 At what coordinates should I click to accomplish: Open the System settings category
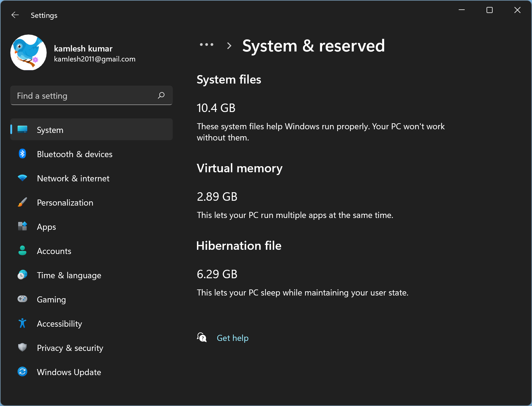click(50, 130)
